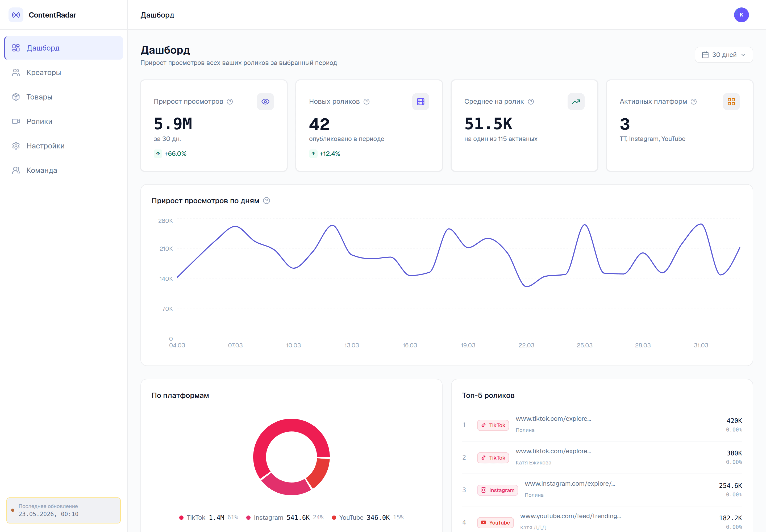The image size is (766, 532).
Task: Click the 19.03 date label on chart
Action: 468,345
